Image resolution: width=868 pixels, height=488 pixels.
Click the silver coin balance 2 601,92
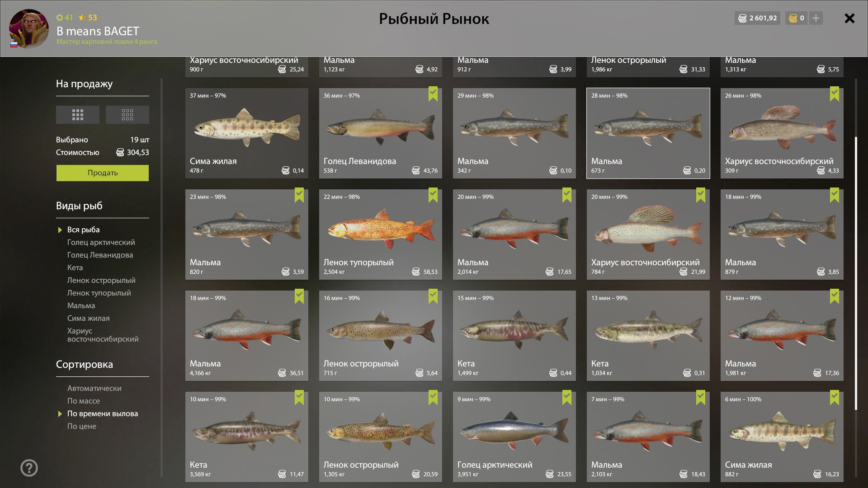(x=757, y=18)
